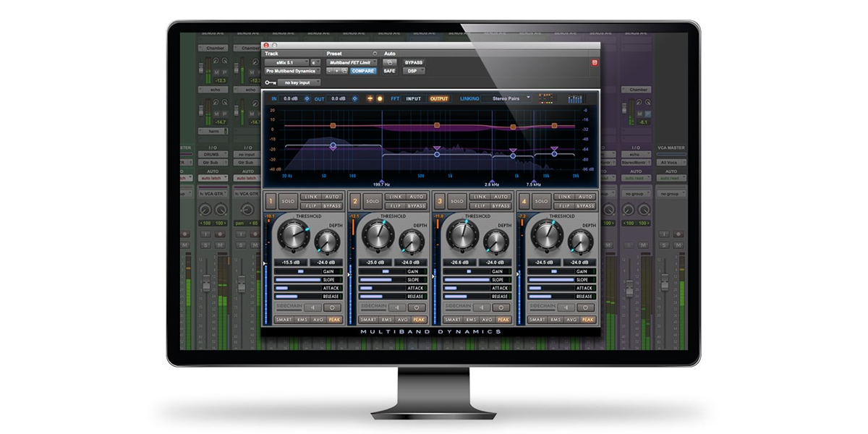The width and height of the screenshot is (868, 434).
Task: Set band 3 detection to AVG
Action: 487,320
